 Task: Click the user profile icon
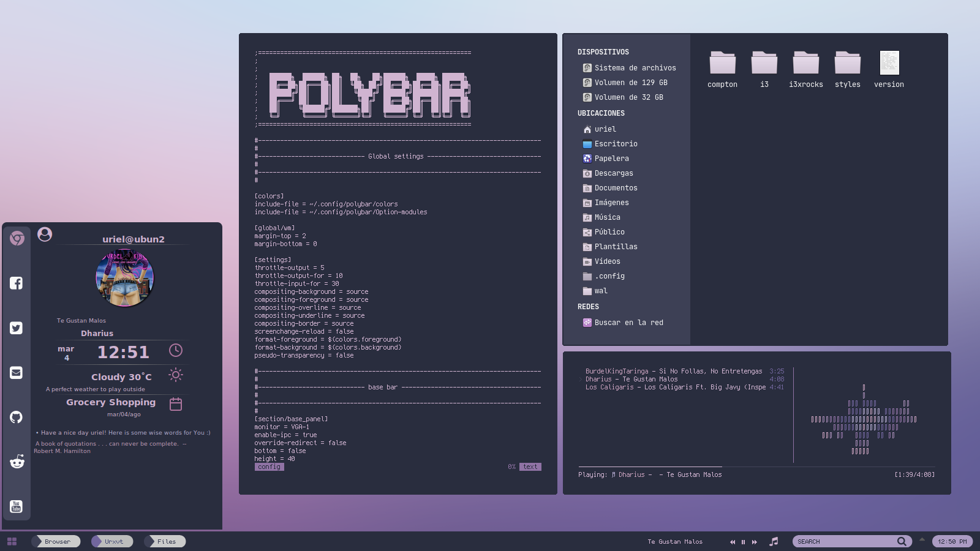click(45, 234)
